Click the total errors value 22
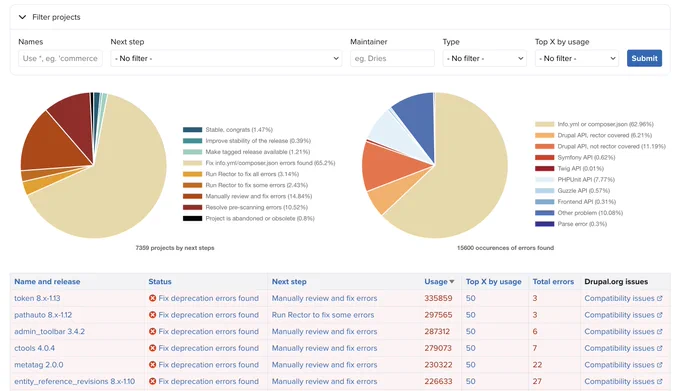 click(537, 365)
